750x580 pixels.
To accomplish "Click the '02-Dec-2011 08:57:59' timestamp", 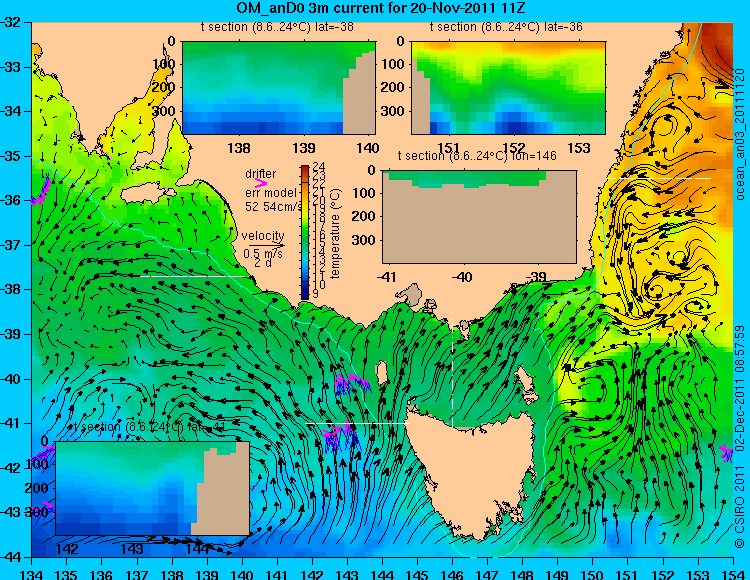I will (x=739, y=388).
